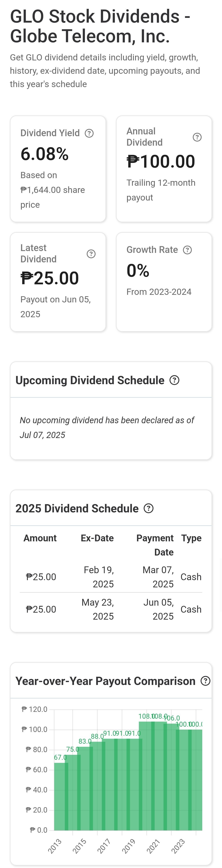Open the Annual Dividend info tooltip icon
This screenshot has width=222, height=868.
pyautogui.click(x=197, y=137)
